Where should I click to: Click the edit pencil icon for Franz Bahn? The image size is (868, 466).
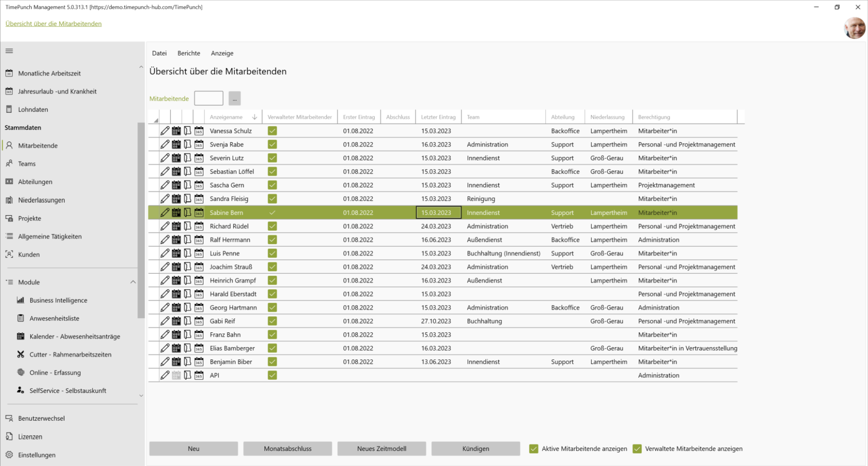pos(165,335)
